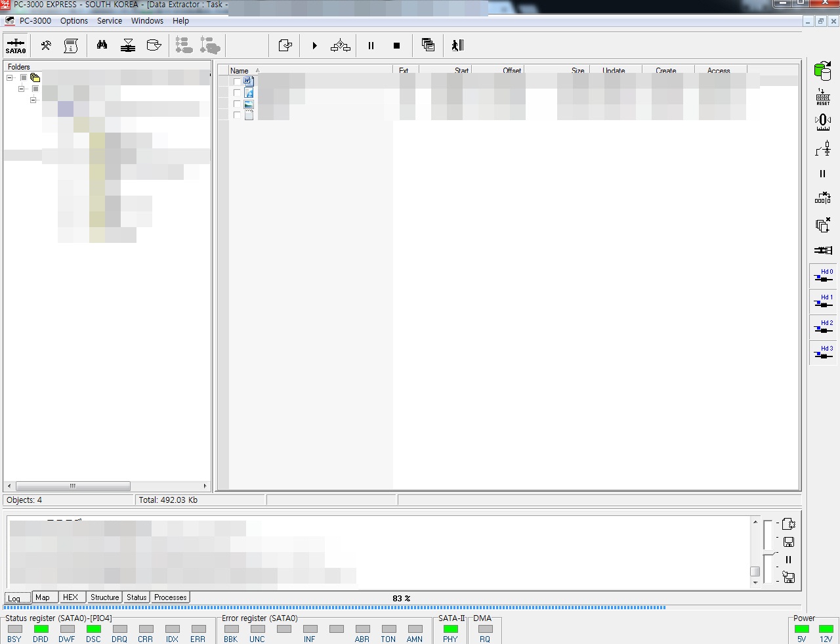Screen dimensions: 840x644
Task: Toggle head Hd 2
Action: point(823,327)
